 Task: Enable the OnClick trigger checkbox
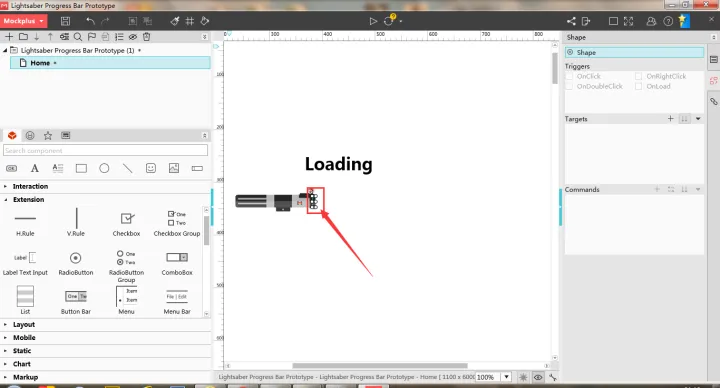click(569, 76)
